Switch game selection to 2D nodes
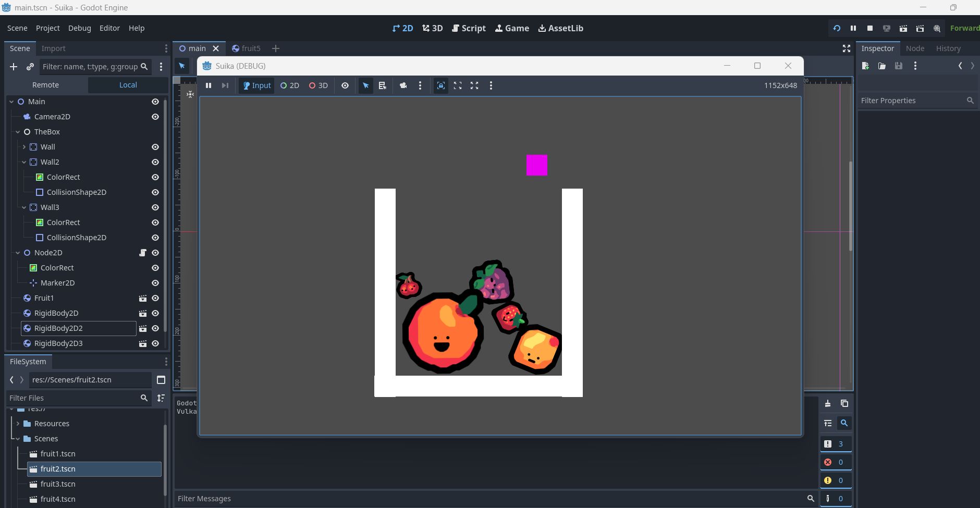Image resolution: width=980 pixels, height=508 pixels. pos(290,85)
